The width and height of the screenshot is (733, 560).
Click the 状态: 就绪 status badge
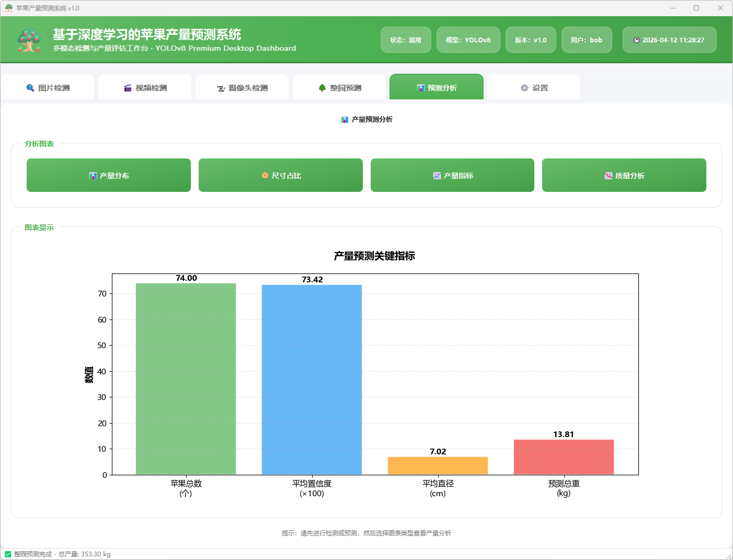[x=406, y=40]
